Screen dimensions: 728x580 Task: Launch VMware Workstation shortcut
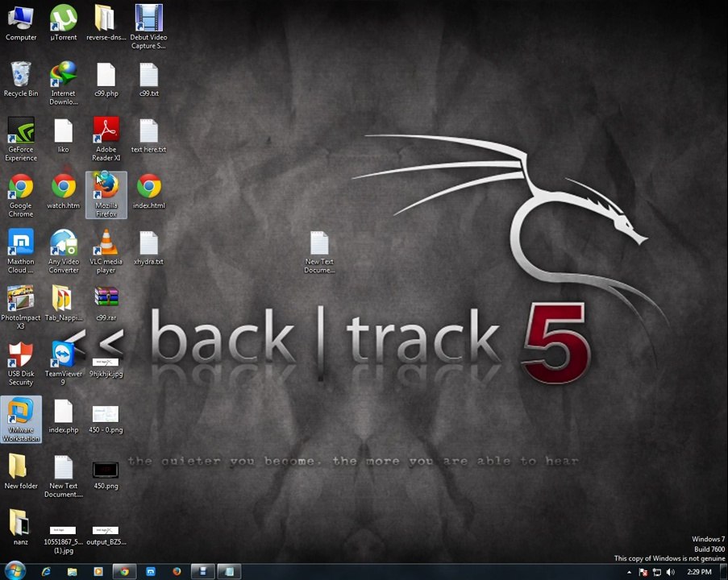pos(21,420)
